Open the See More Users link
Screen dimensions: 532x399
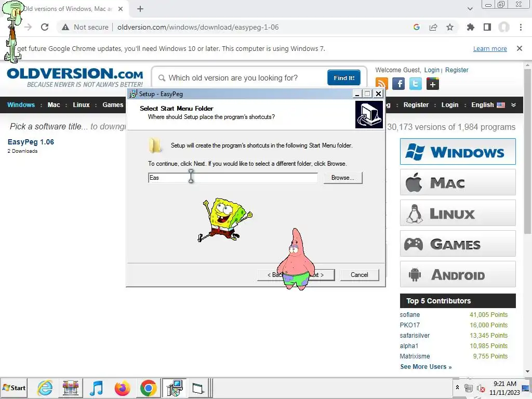click(426, 367)
